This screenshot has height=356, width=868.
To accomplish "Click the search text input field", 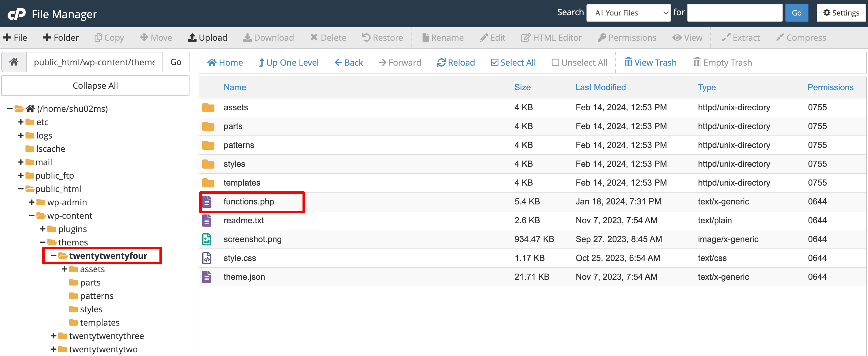I will click(x=734, y=13).
